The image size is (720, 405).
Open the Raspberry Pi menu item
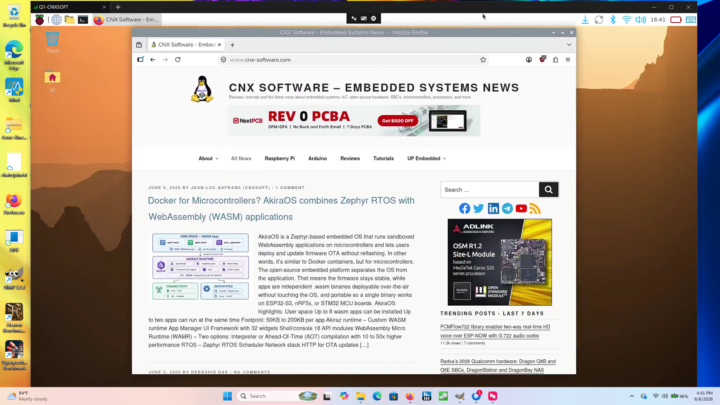(280, 158)
